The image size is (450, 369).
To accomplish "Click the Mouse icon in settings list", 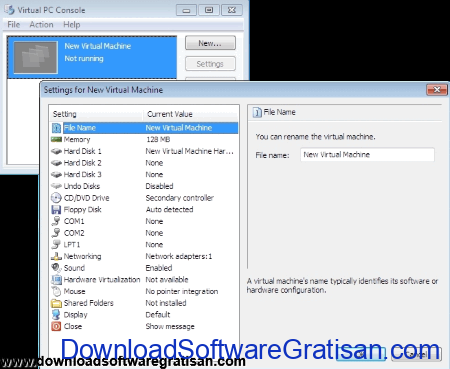I will coord(56,291).
